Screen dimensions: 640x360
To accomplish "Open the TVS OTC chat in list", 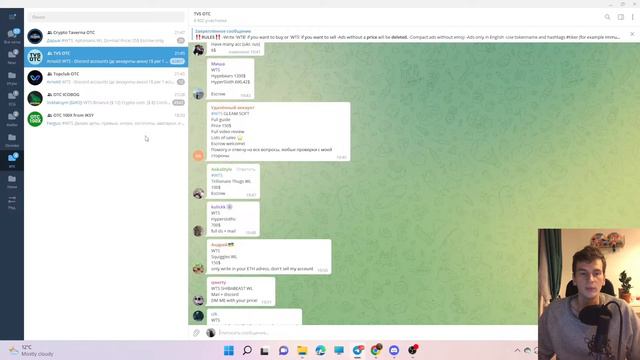I will 106,57.
